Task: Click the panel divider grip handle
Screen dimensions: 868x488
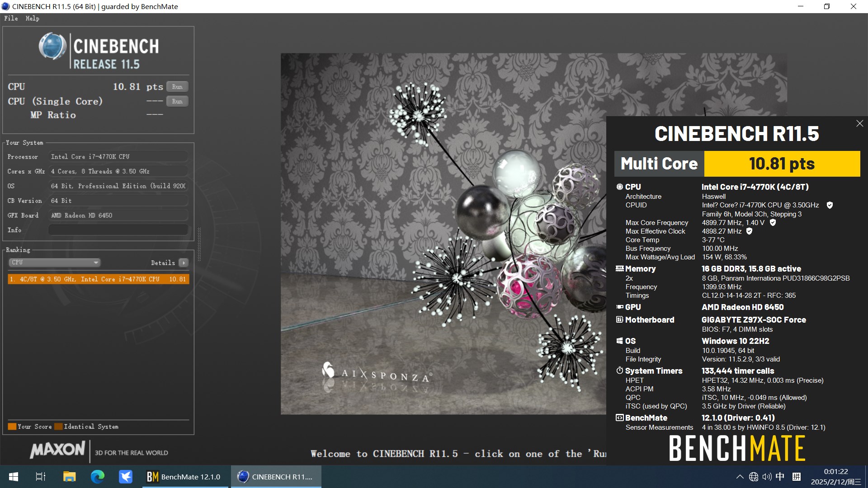Action: click(x=199, y=244)
